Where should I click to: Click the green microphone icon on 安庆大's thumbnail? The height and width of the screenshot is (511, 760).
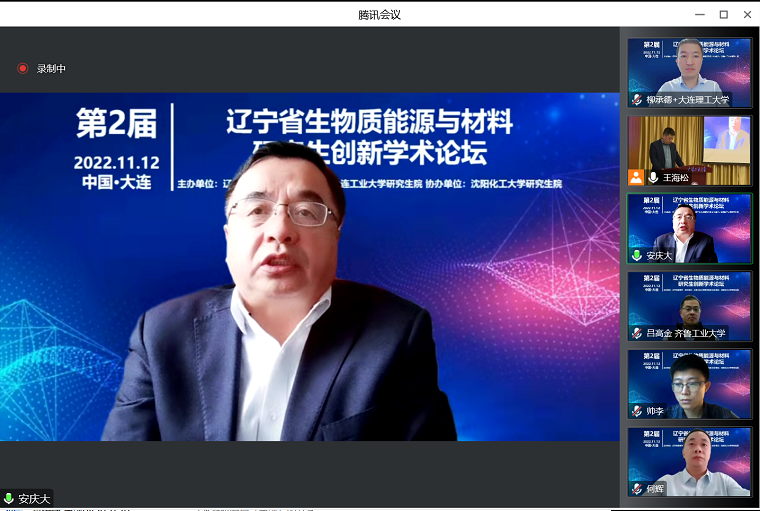[637, 255]
